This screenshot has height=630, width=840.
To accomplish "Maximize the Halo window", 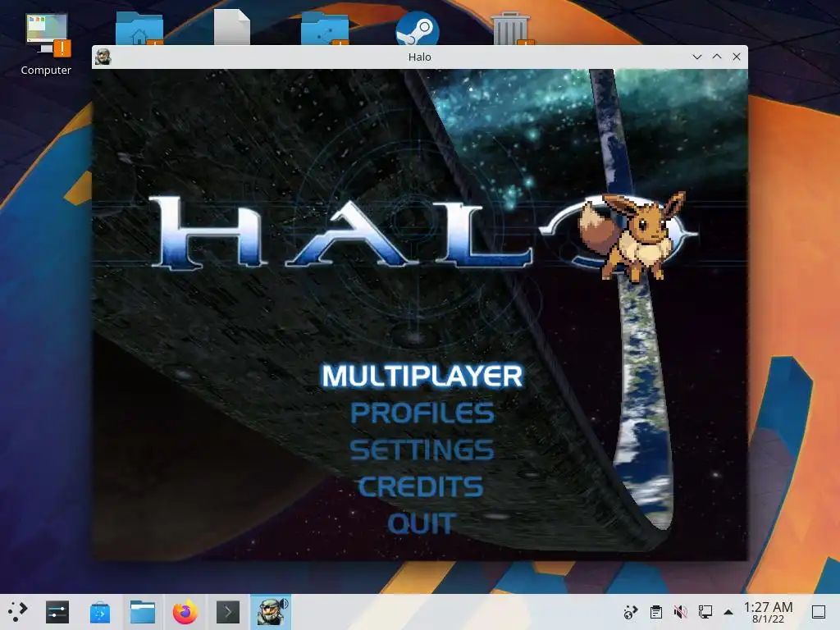I will tap(717, 57).
